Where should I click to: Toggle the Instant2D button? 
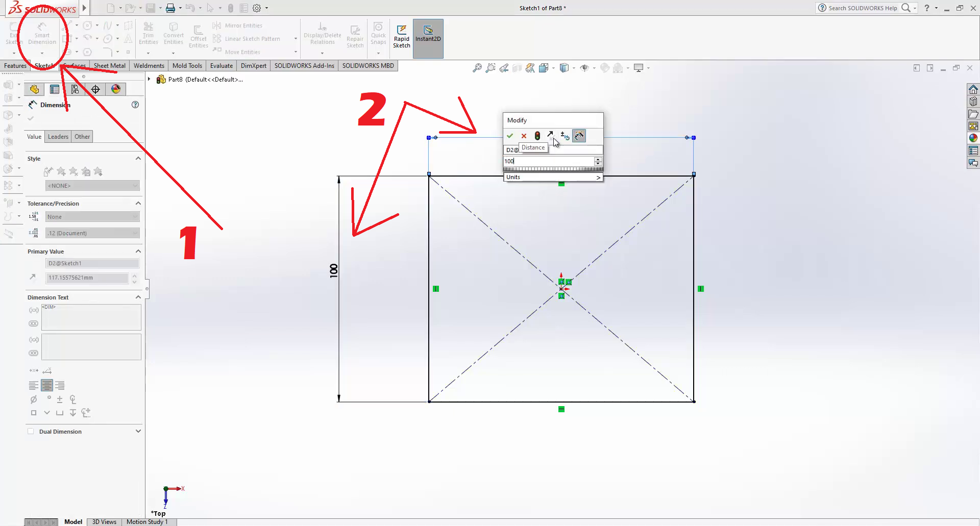click(428, 36)
